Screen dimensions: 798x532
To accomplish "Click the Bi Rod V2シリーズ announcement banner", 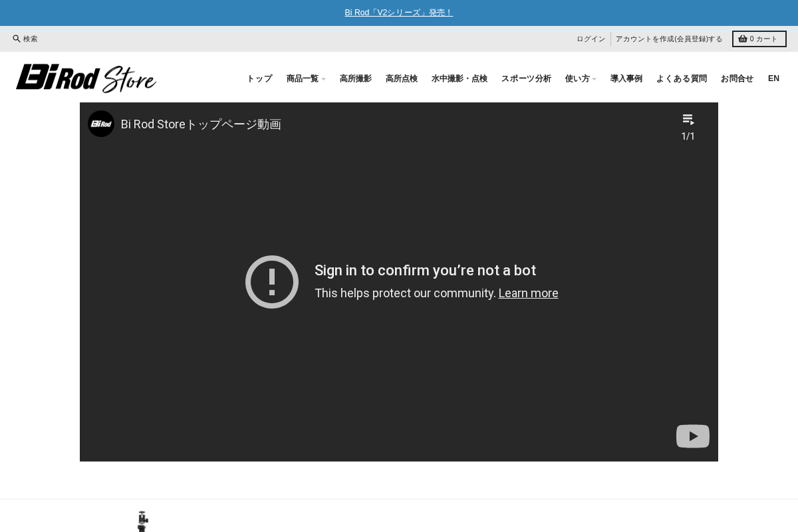I will (398, 12).
